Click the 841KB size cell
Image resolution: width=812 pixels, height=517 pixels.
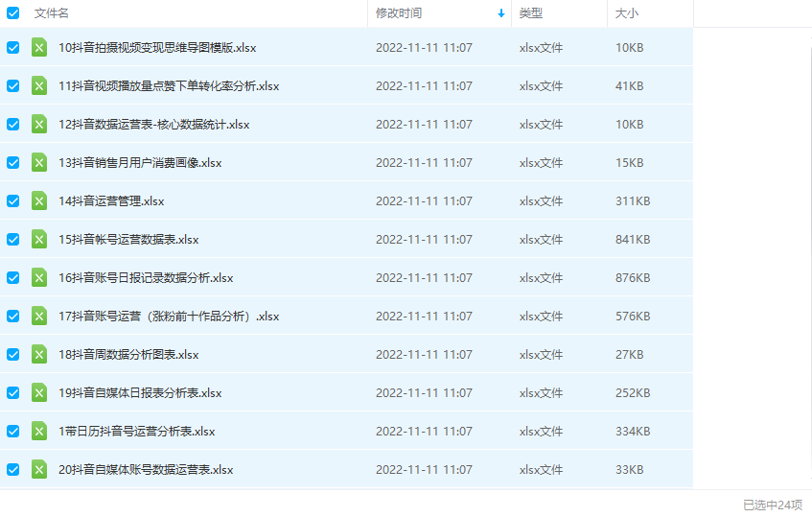click(633, 240)
